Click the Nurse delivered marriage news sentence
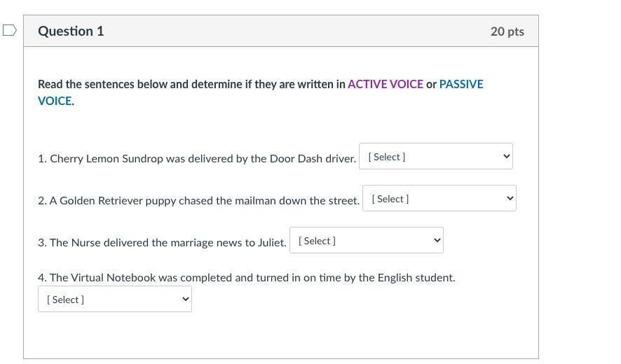The width and height of the screenshot is (621, 364). (162, 242)
